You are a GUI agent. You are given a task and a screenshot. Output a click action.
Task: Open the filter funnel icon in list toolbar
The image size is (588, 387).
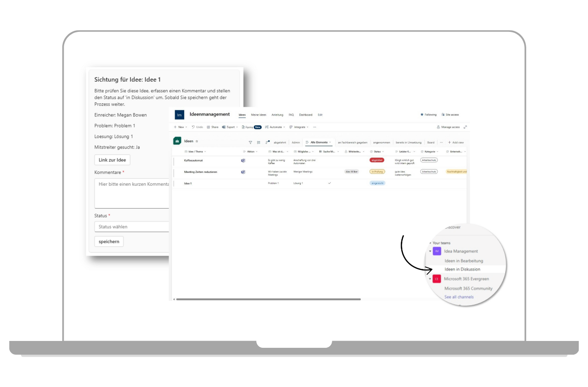point(250,143)
